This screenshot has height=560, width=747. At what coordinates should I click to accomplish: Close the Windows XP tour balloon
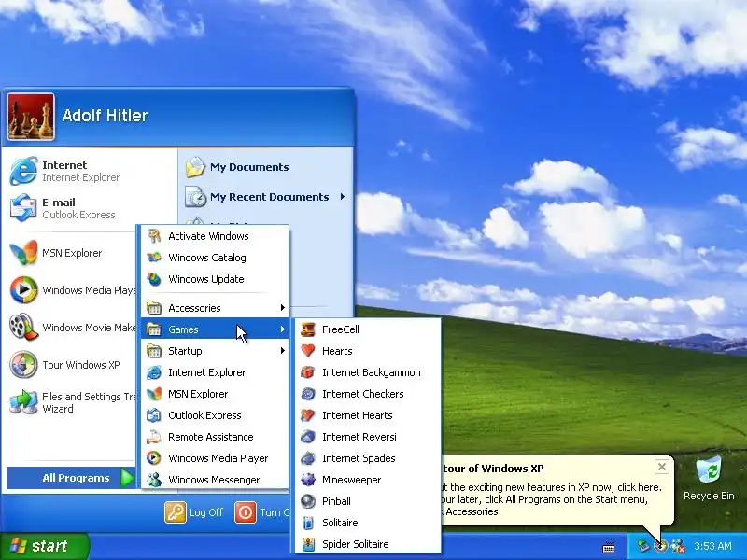click(662, 467)
